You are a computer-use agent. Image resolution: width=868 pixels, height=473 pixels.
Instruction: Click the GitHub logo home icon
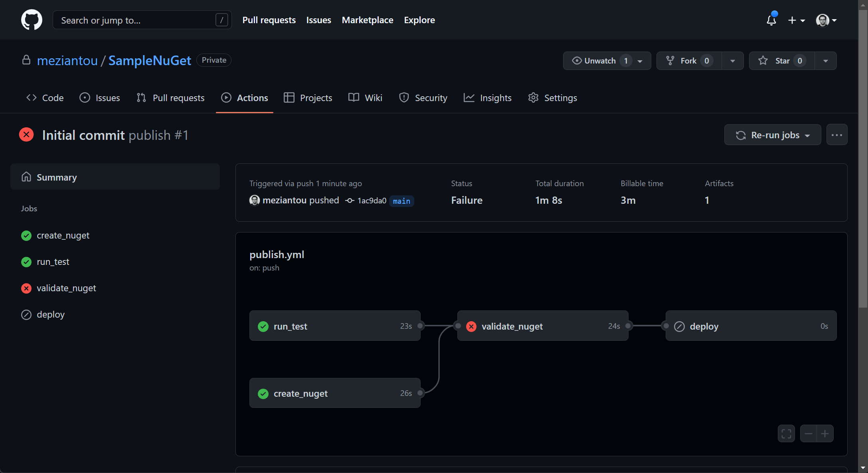point(32,20)
